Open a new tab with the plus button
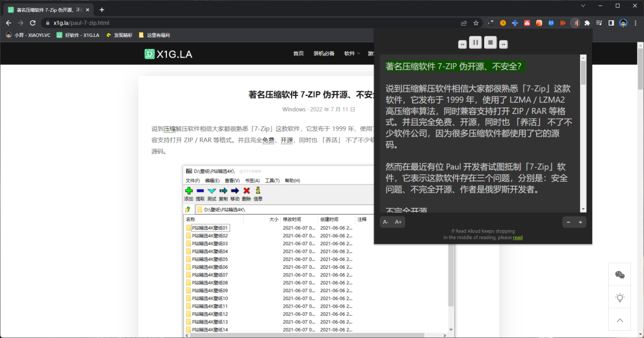 click(102, 10)
